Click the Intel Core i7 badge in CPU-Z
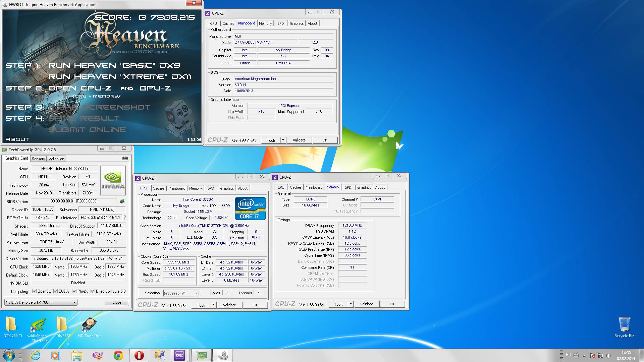The height and width of the screenshot is (362, 644). click(x=250, y=208)
